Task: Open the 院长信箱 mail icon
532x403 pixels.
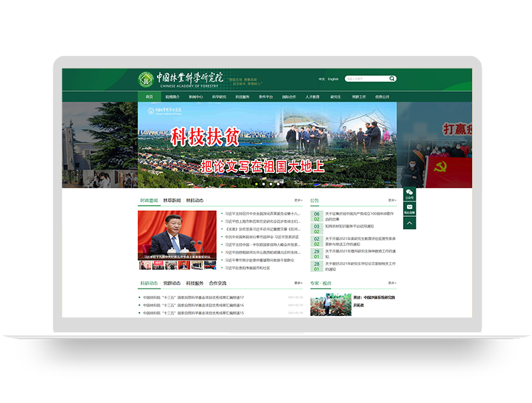Action: pyautogui.click(x=410, y=207)
